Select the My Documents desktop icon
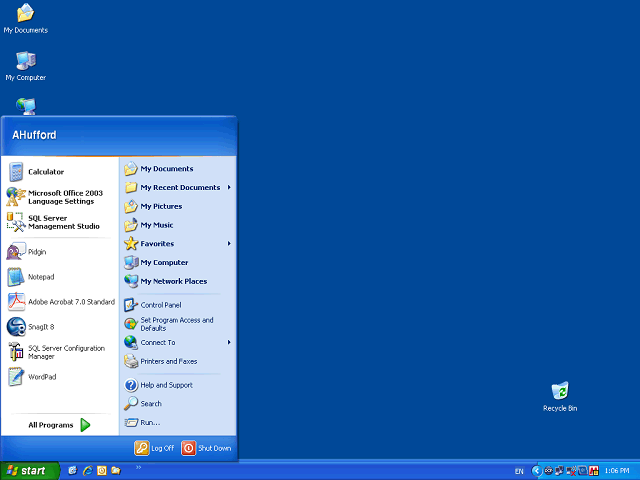The height and width of the screenshot is (480, 640). tap(25, 18)
